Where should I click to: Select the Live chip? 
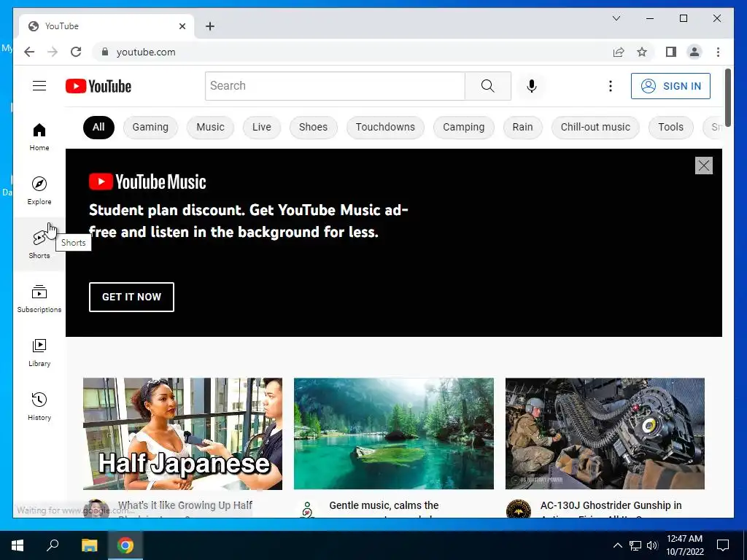point(262,127)
